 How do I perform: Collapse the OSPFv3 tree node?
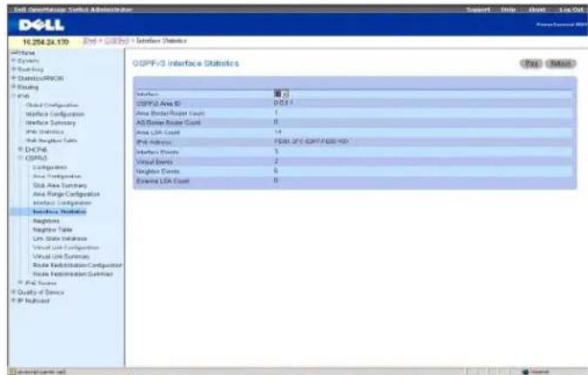[21, 157]
